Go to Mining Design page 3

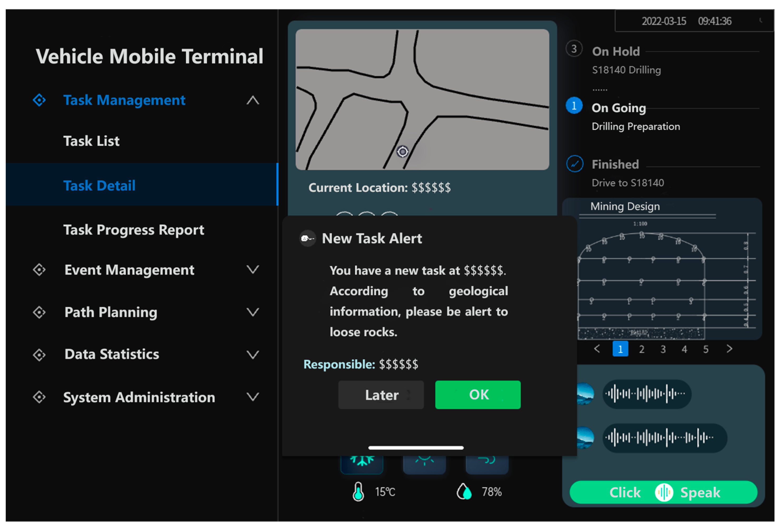(x=663, y=349)
